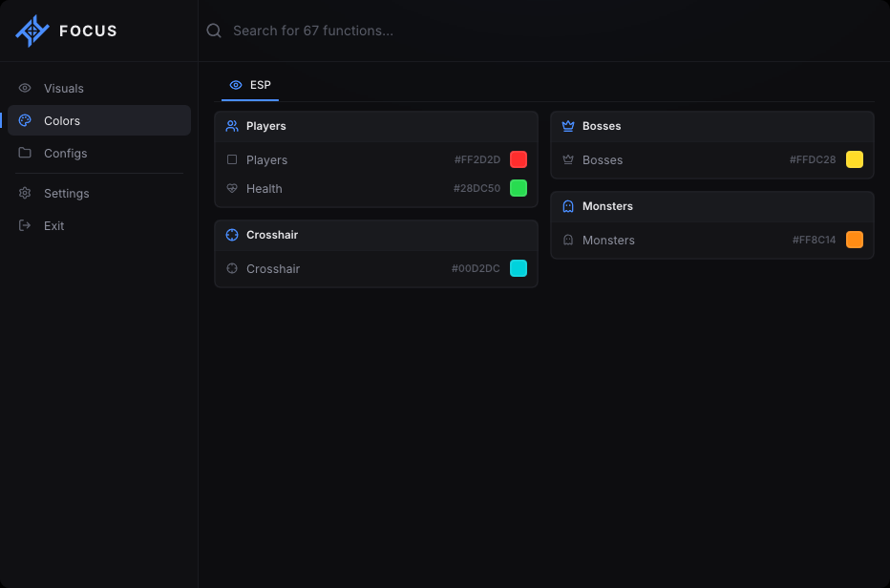Click the palette icon beside Colors
This screenshot has height=588, width=890.
pyautogui.click(x=25, y=120)
